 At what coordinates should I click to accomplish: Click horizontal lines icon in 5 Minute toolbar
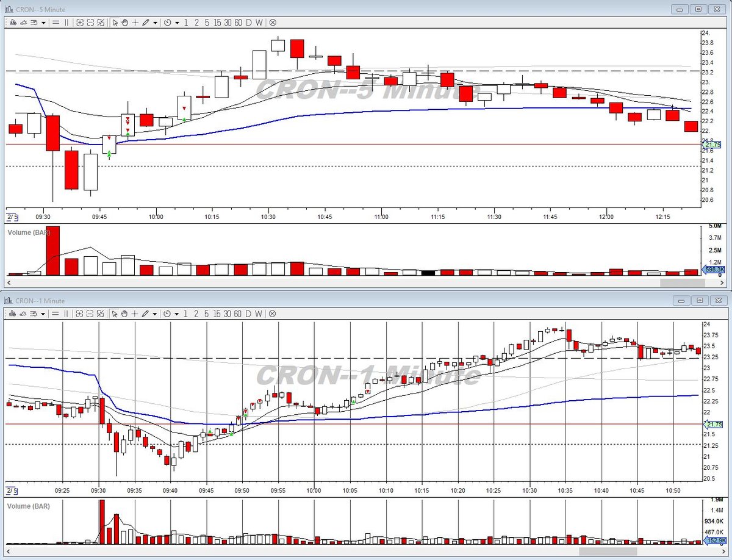click(56, 23)
